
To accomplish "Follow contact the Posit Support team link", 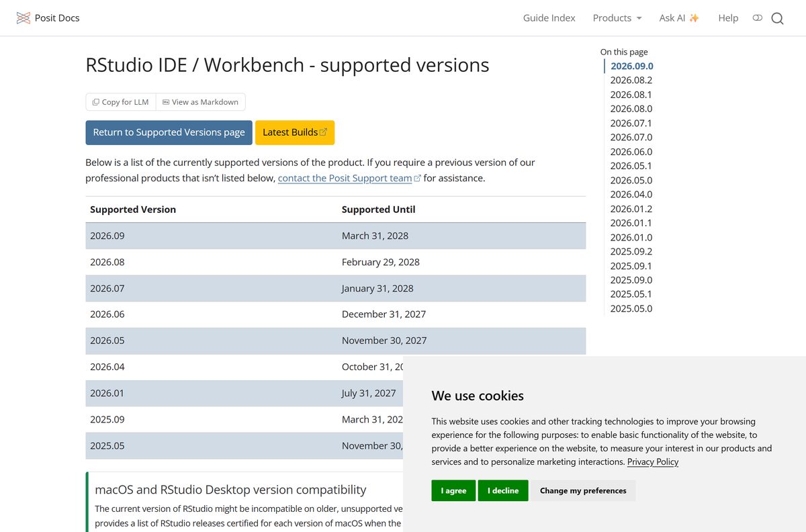I will pyautogui.click(x=349, y=178).
